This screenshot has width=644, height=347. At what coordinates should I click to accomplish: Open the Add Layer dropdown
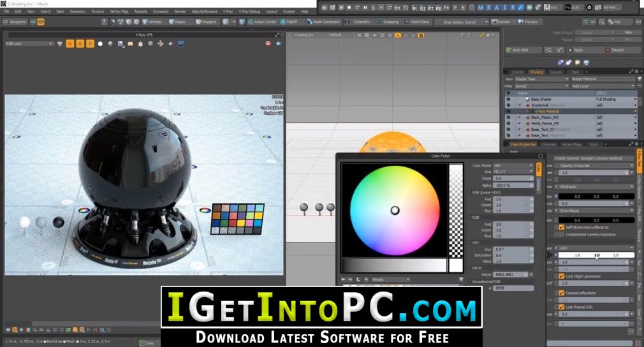[x=603, y=86]
